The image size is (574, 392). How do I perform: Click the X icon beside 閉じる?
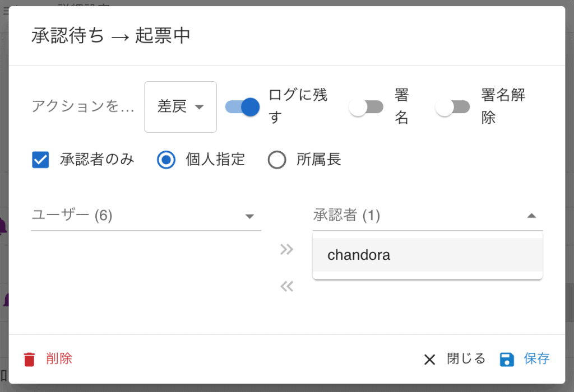[430, 360]
